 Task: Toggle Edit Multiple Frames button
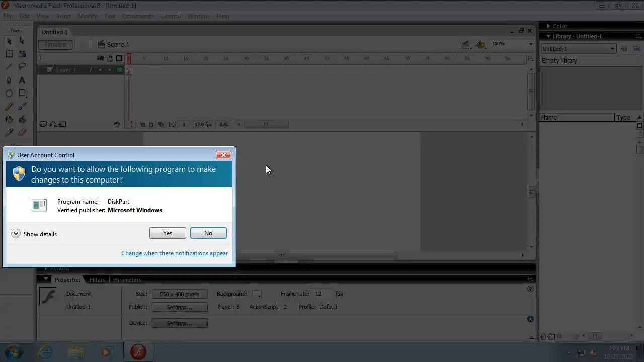[161, 124]
